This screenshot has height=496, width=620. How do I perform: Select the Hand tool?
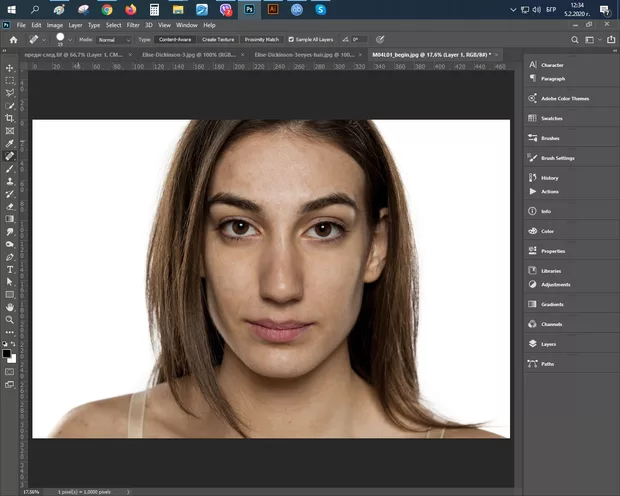10,307
